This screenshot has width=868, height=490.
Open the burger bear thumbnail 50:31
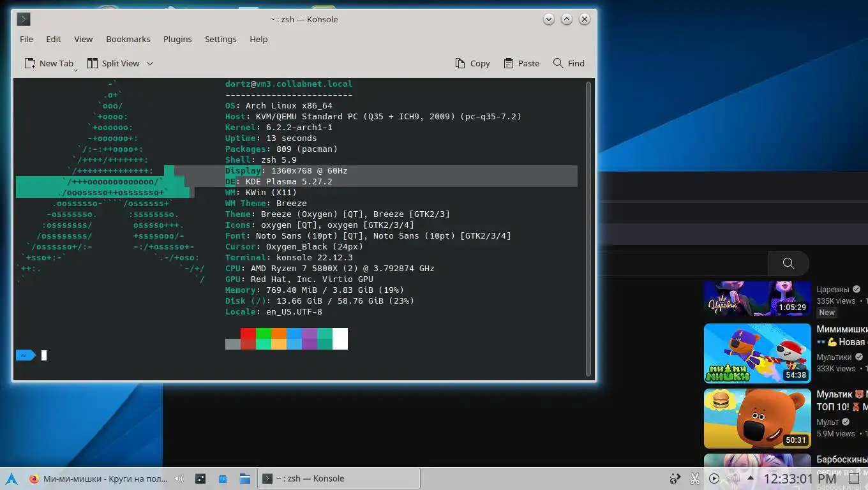(x=758, y=419)
